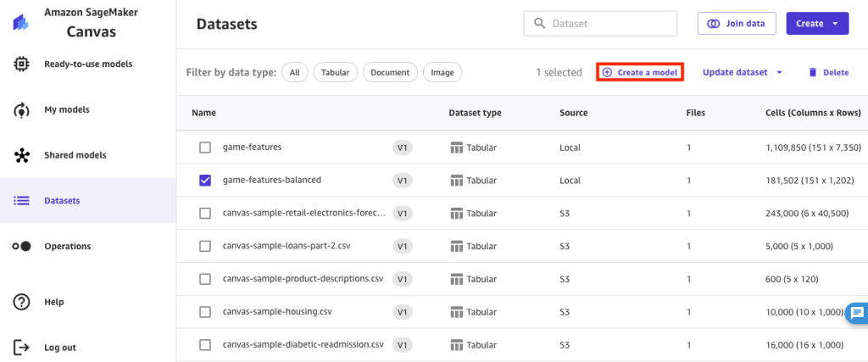This screenshot has width=868, height=362.
Task: Click V1 version badge for game-features
Action: (403, 148)
